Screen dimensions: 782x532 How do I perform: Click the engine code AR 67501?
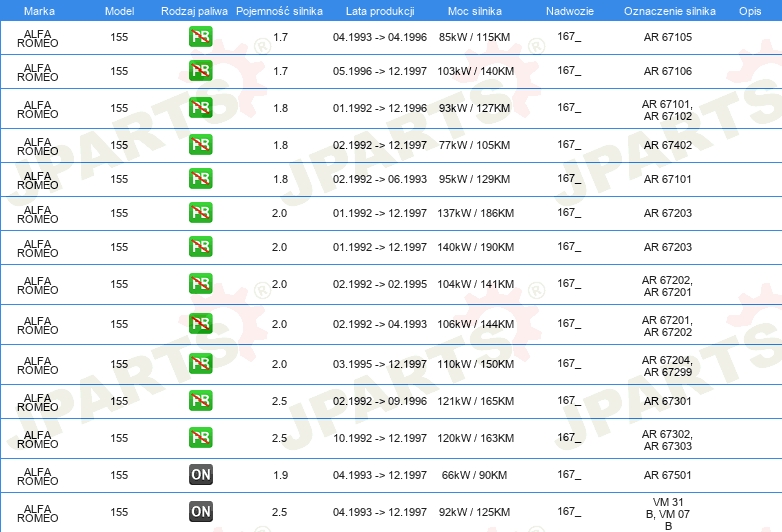(667, 475)
